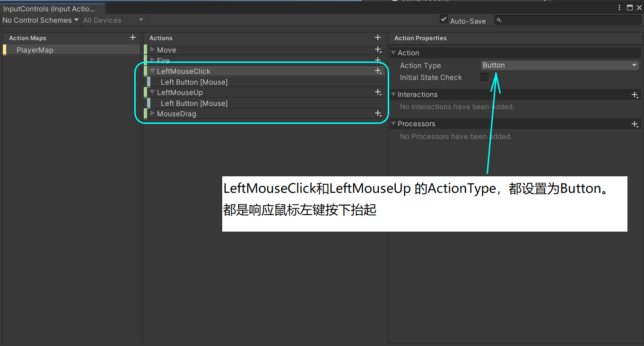Expand the Move action's disclosure triangle
The height and width of the screenshot is (346, 644).
pyautogui.click(x=151, y=49)
